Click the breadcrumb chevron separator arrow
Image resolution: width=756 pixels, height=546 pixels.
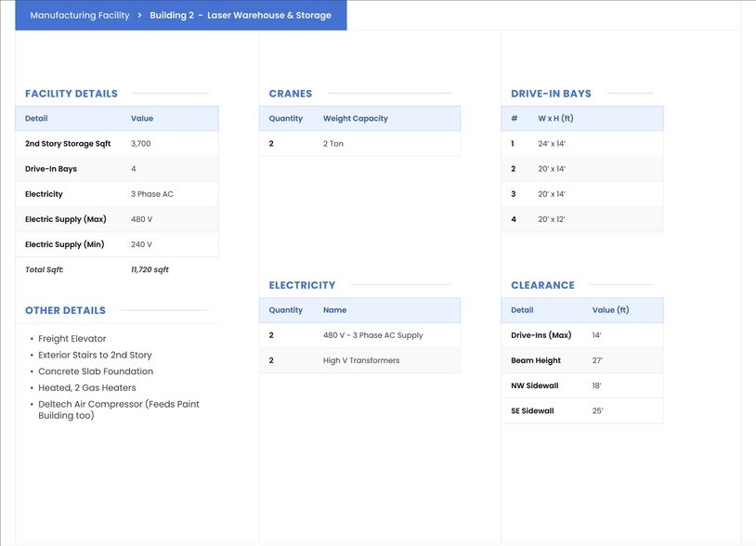139,16
